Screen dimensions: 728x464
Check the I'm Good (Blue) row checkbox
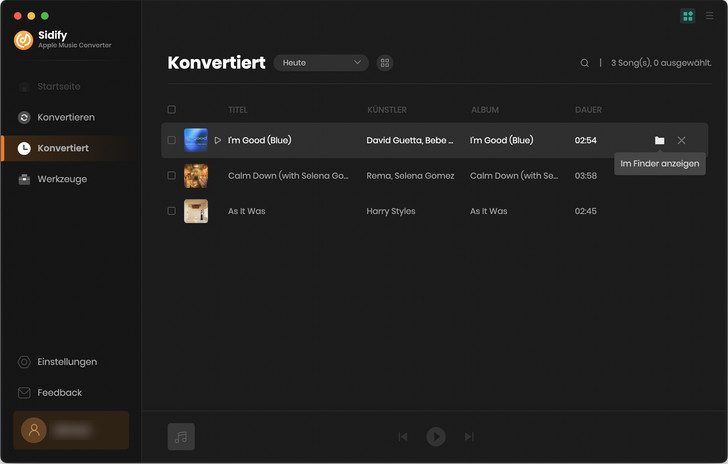point(171,140)
